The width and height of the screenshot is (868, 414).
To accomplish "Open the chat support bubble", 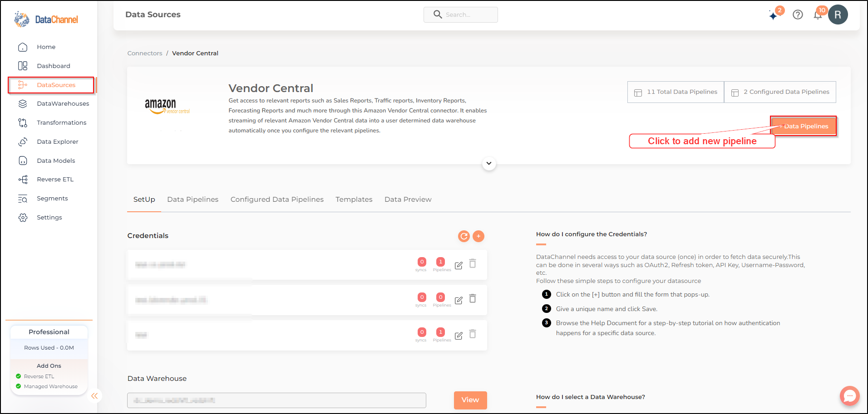I will [849, 396].
